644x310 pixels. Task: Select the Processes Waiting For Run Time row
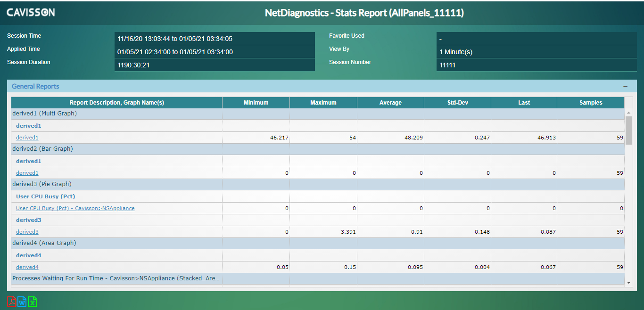(x=318, y=278)
